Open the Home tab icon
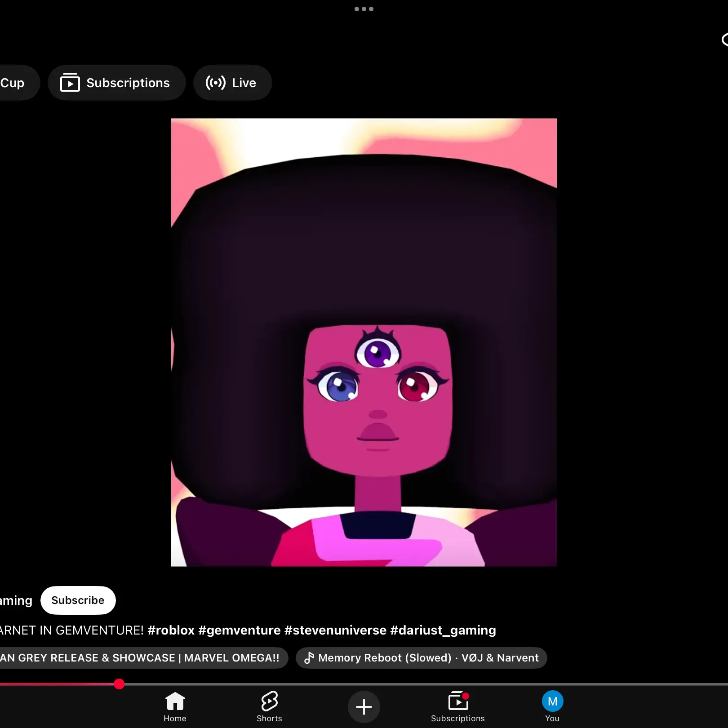728x728 pixels. pyautogui.click(x=175, y=701)
